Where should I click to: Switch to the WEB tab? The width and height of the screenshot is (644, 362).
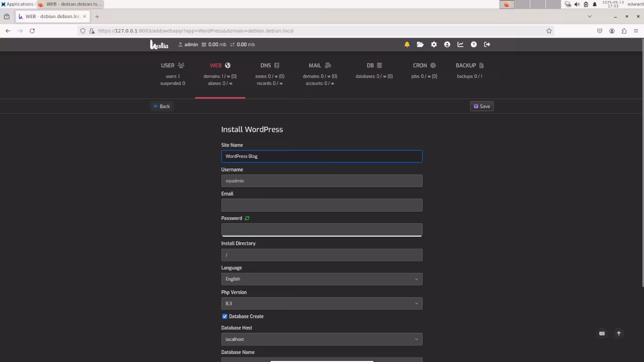point(220,74)
